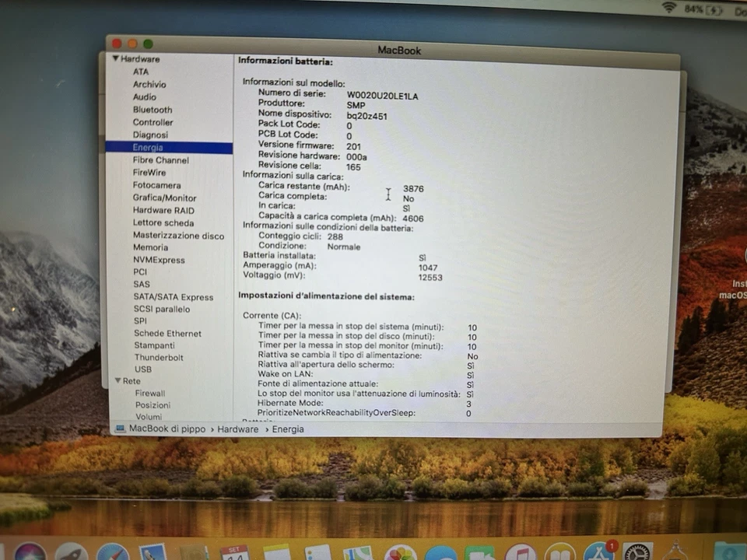Collapse the Hardware section in the sidebar
Screen dimensions: 747x560
(x=114, y=58)
